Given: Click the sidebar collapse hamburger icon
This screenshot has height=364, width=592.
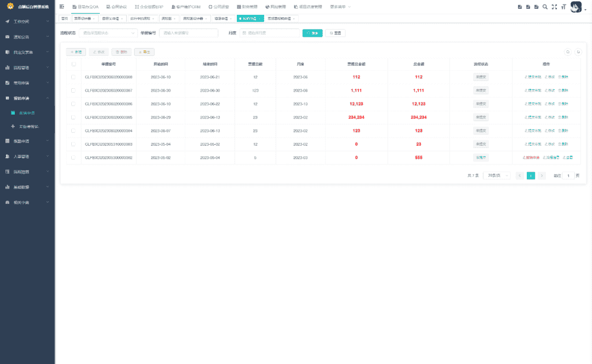Looking at the screenshot, I should 62,7.
